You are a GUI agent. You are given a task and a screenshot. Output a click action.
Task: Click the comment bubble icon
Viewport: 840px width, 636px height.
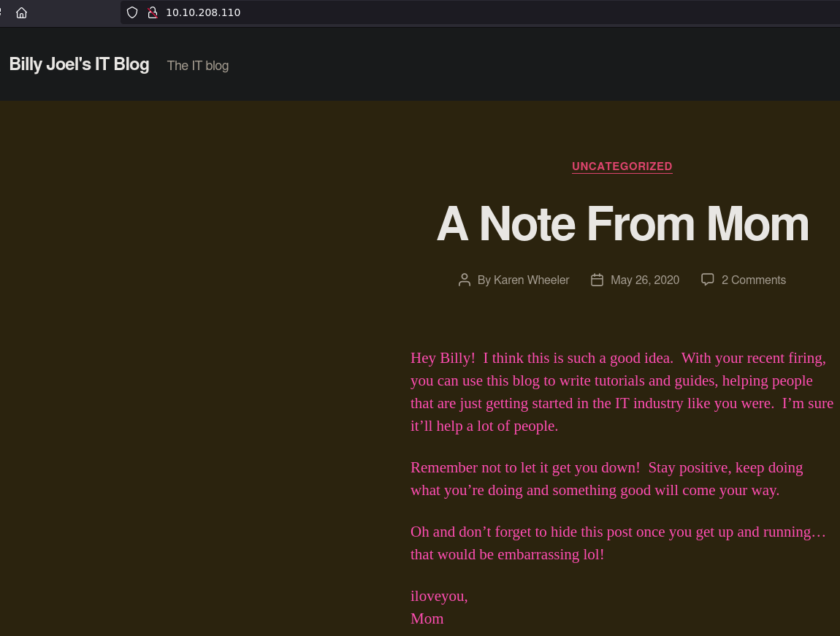point(707,280)
